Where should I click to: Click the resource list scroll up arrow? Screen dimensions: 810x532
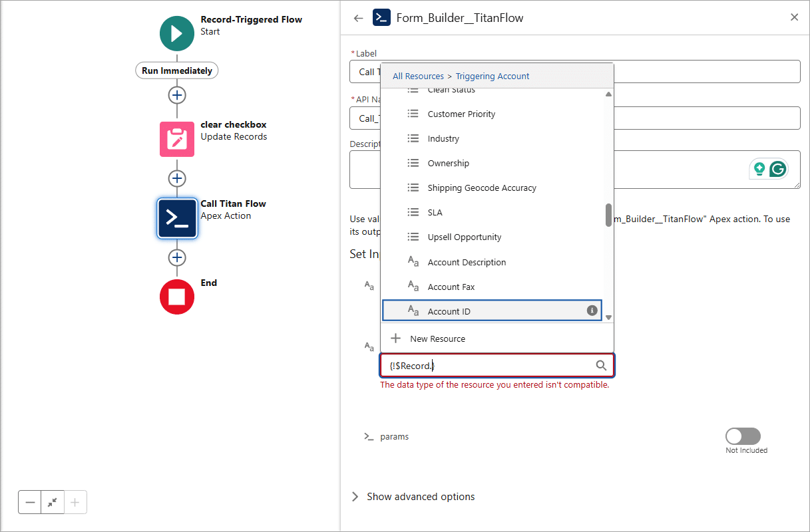(x=608, y=94)
